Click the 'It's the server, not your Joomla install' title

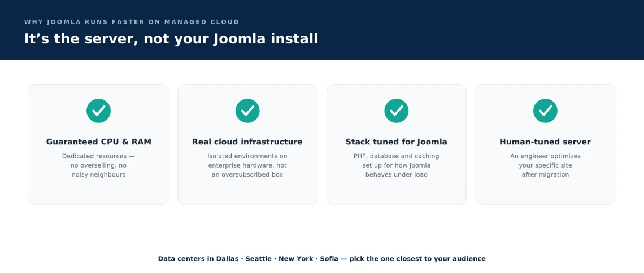[x=171, y=39]
